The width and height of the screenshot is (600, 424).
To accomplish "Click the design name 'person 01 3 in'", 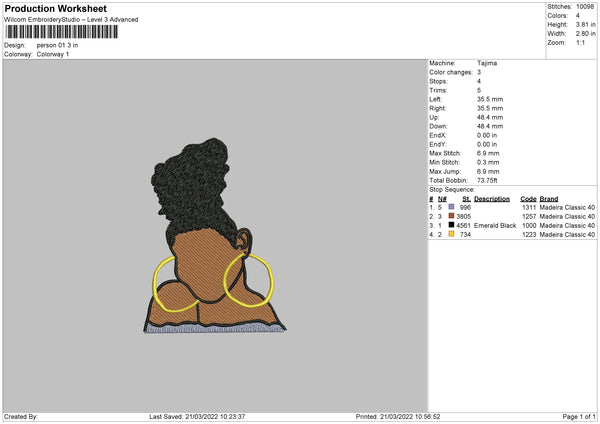I will pos(57,45).
